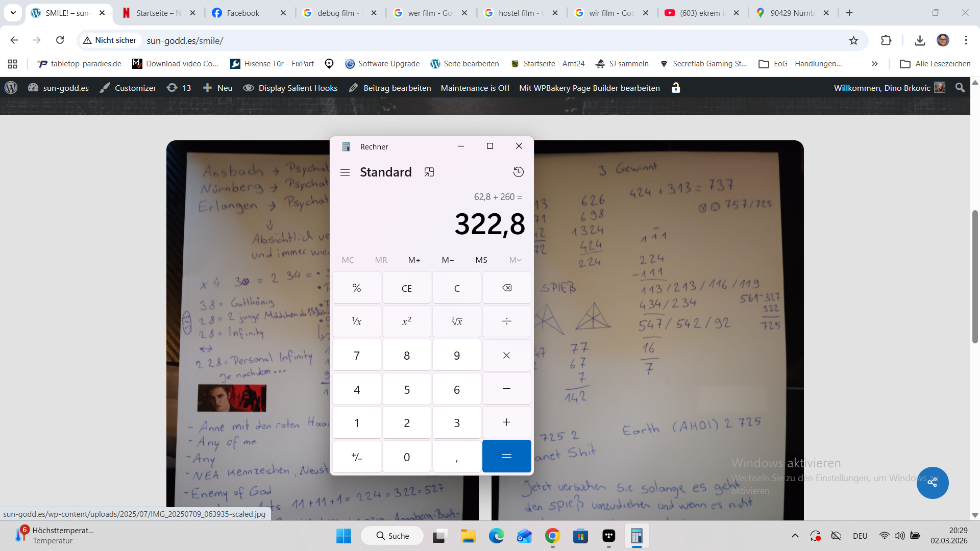Open Chrome profile avatar
This screenshot has width=980, height=551.
coord(943,40)
